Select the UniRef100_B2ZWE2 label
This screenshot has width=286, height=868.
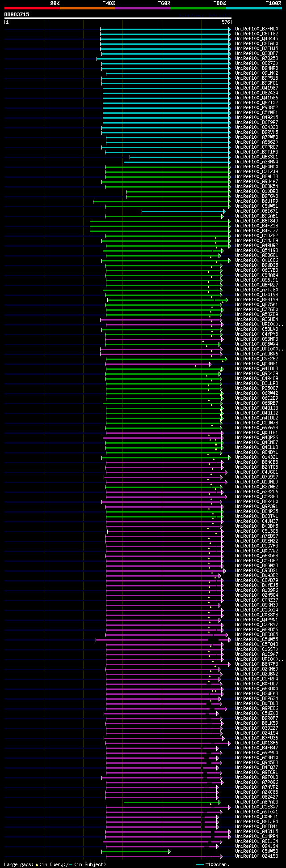point(257,487)
